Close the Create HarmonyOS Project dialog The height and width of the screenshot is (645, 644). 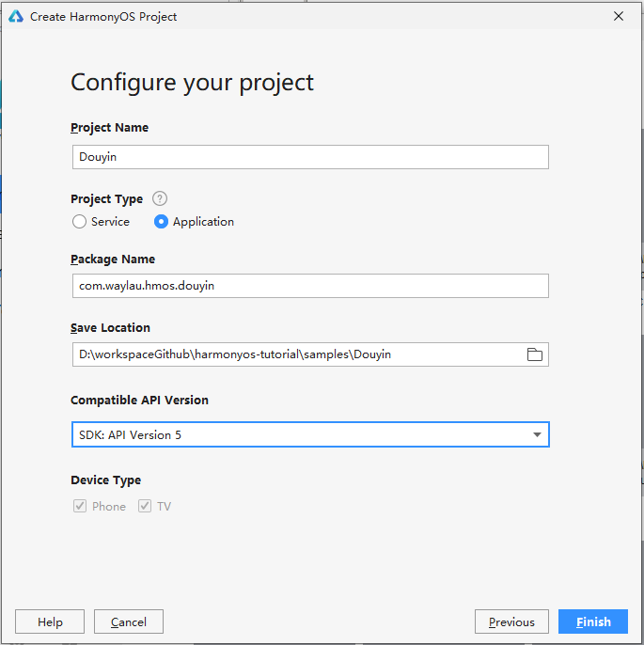click(618, 16)
